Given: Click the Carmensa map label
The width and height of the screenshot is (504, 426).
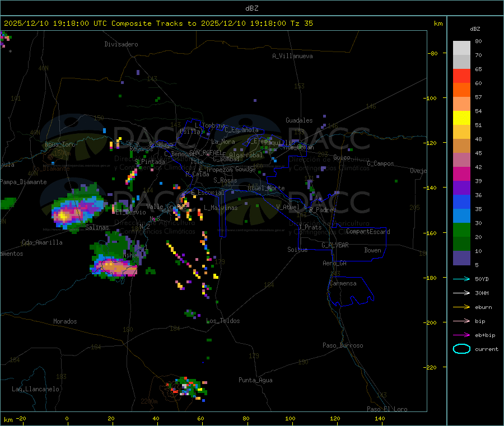Looking at the screenshot, I should 343,283.
